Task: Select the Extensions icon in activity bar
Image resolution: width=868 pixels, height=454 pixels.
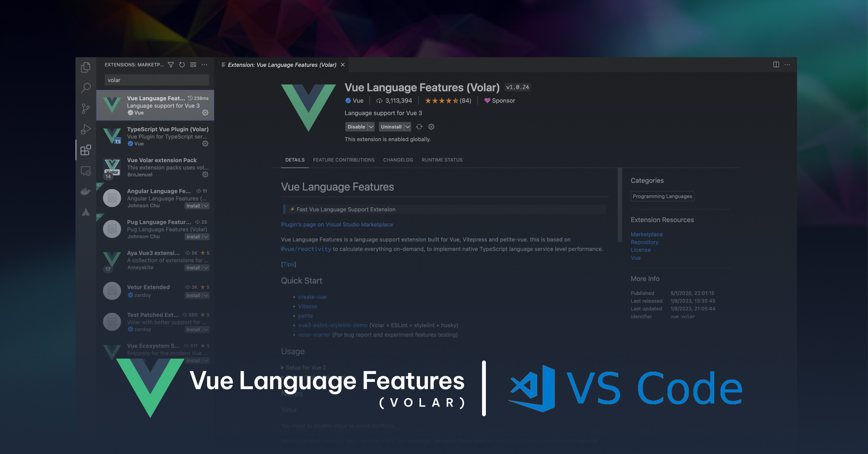Action: [x=87, y=150]
